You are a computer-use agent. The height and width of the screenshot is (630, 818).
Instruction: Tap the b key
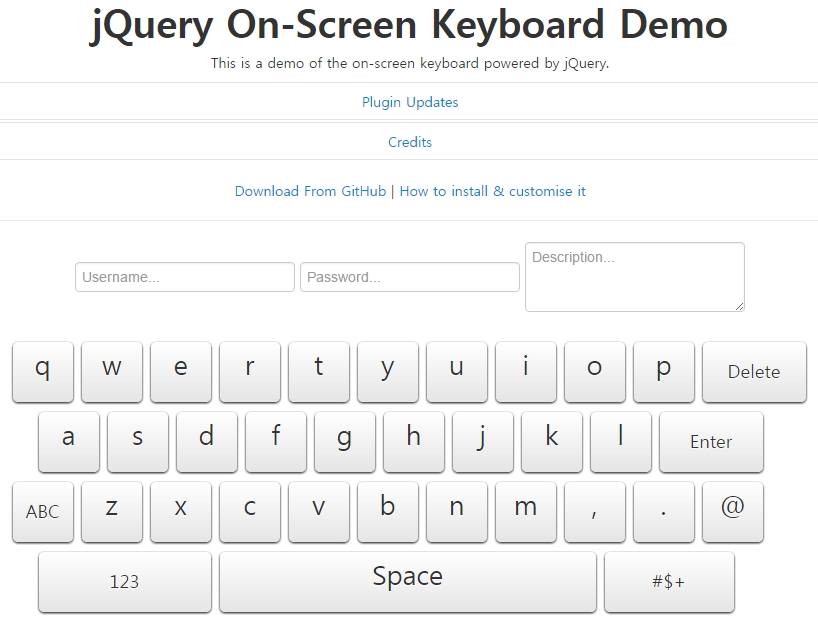pos(388,512)
